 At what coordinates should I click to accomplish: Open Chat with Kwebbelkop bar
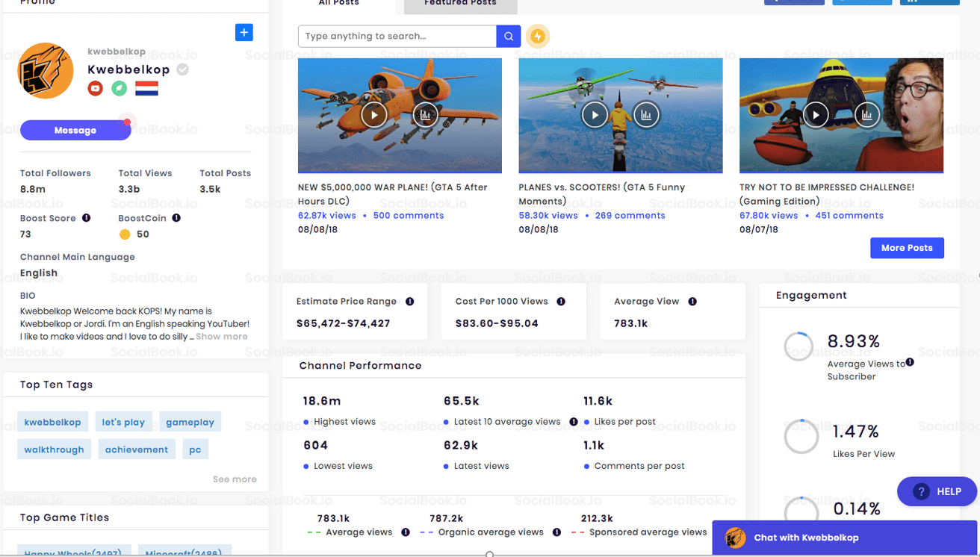pyautogui.click(x=806, y=538)
